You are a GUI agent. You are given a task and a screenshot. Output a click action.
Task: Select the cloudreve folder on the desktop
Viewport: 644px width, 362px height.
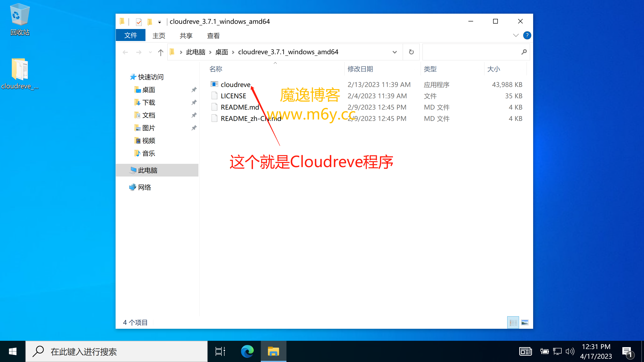pos(20,74)
